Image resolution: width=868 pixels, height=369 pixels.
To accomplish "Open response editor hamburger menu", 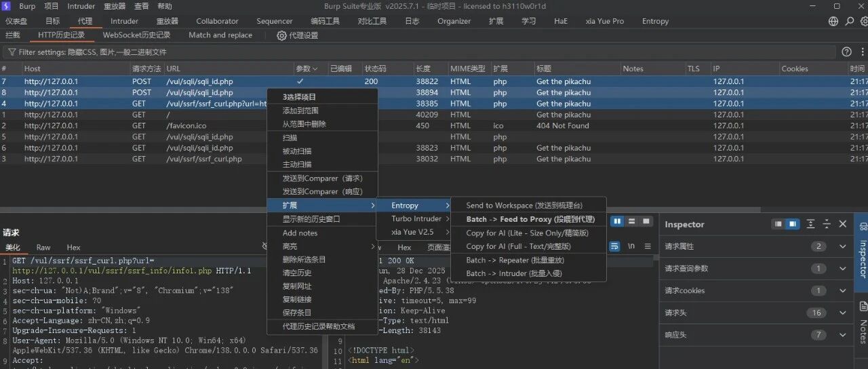I will click(648, 246).
